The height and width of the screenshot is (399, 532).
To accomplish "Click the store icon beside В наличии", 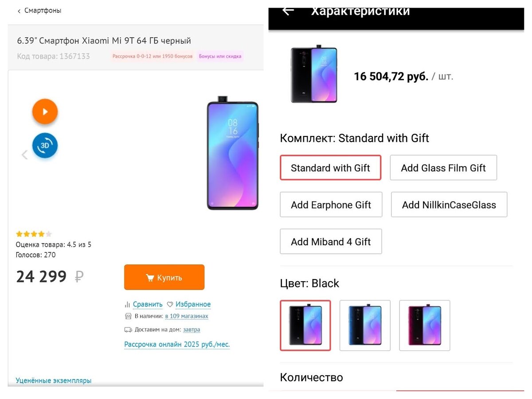I will (128, 316).
